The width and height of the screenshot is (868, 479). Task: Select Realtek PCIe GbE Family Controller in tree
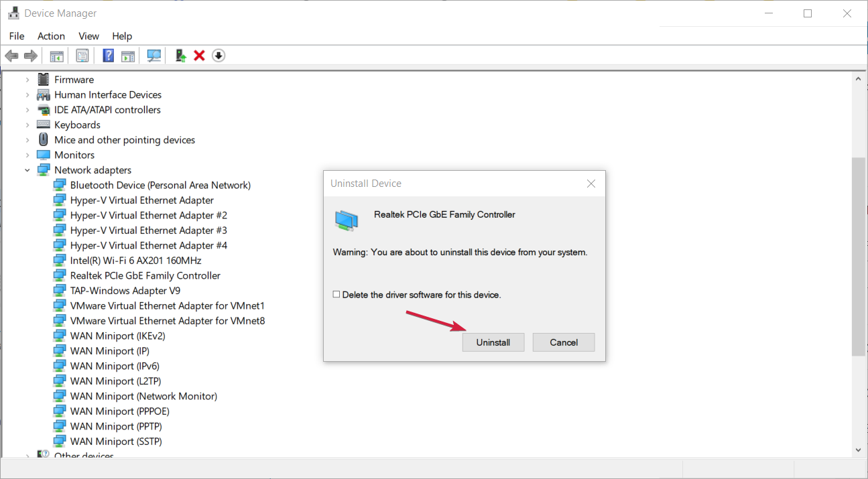pyautogui.click(x=145, y=275)
